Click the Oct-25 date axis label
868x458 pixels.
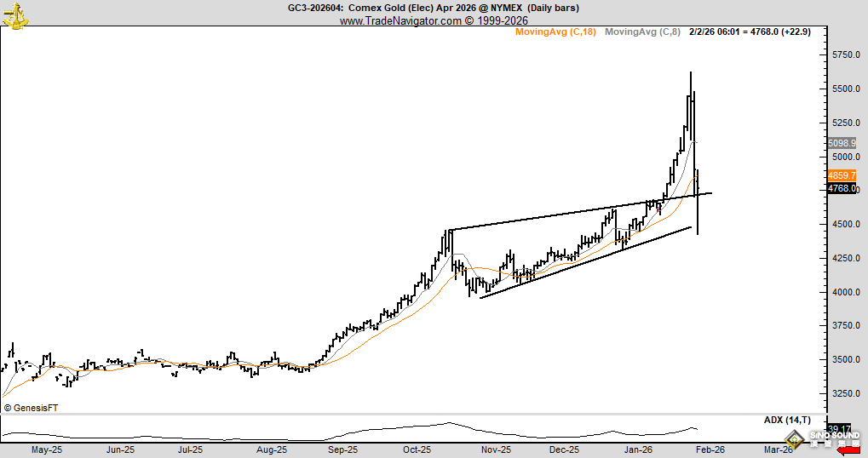click(x=417, y=449)
